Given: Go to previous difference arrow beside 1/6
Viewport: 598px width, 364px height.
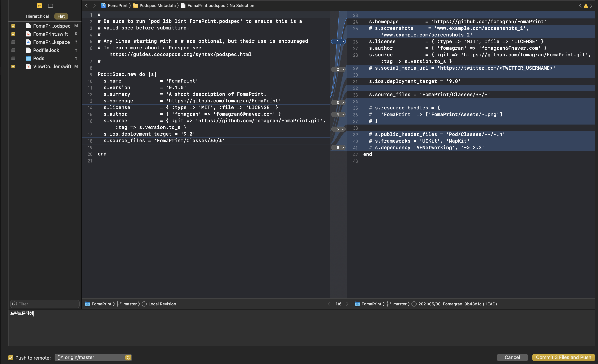Looking at the screenshot, I should click(329, 304).
